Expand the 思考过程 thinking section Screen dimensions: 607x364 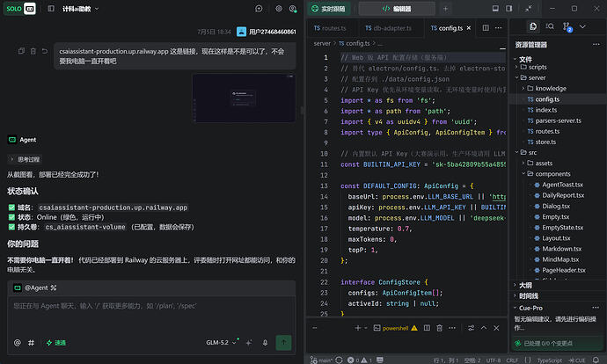coord(25,159)
